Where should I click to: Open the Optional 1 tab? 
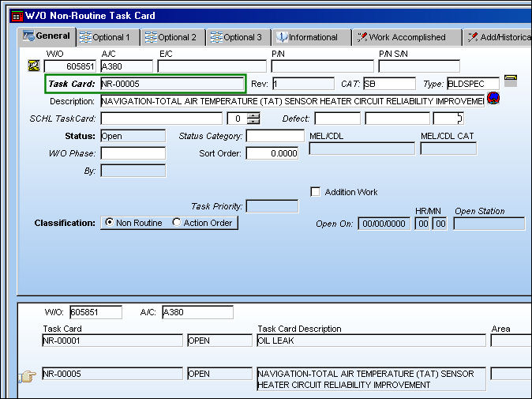(108, 37)
